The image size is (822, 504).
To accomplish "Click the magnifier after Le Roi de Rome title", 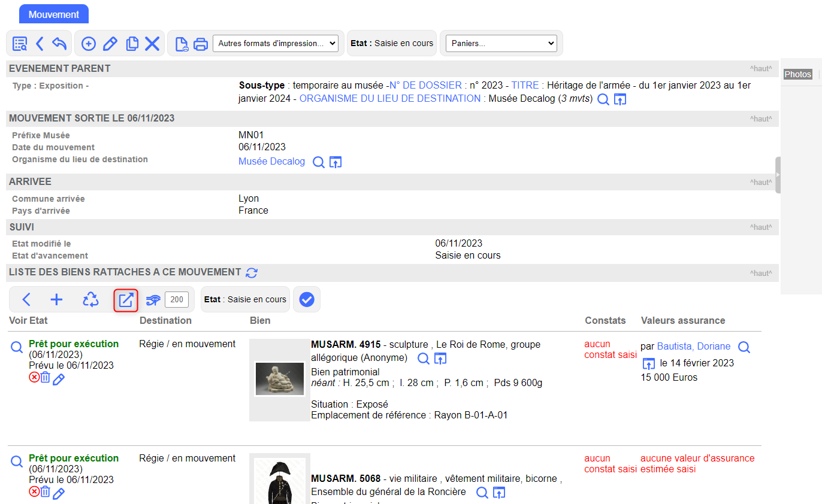I will (x=423, y=359).
